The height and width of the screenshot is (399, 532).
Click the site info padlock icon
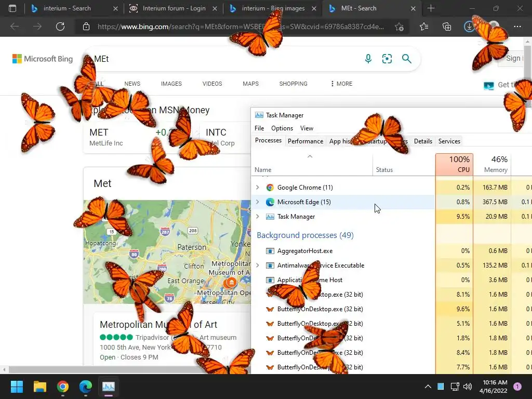(x=86, y=26)
